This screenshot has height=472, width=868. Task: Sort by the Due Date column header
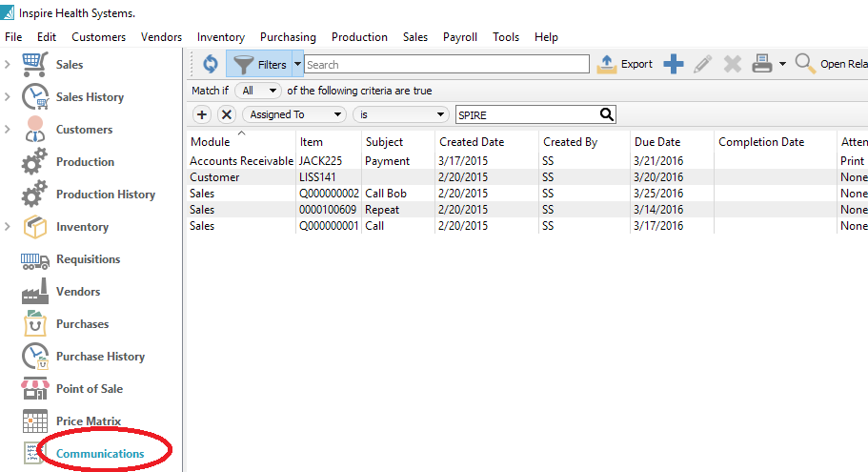pos(657,142)
